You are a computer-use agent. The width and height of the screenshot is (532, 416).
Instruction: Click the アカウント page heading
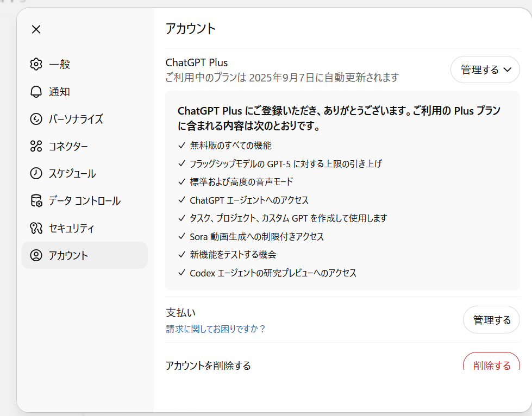(x=191, y=29)
